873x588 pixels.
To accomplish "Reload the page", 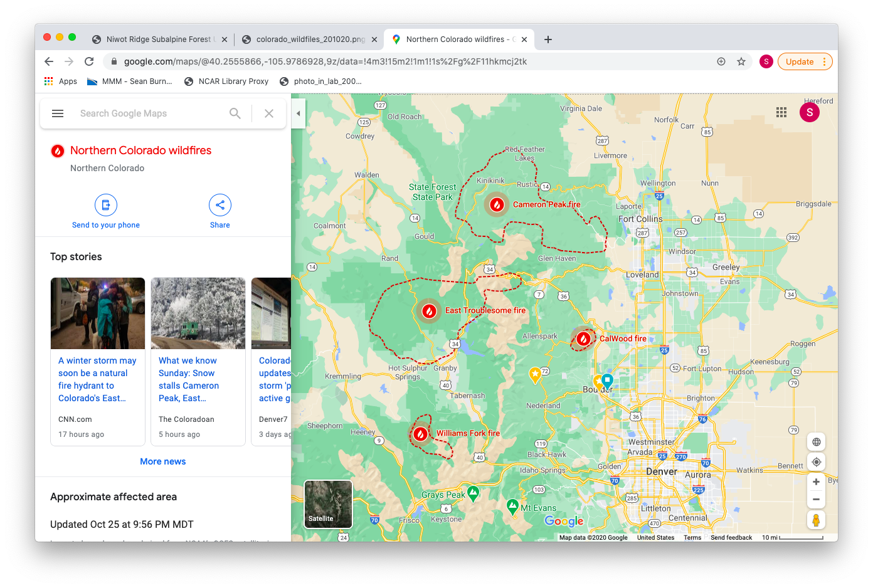I will point(89,61).
